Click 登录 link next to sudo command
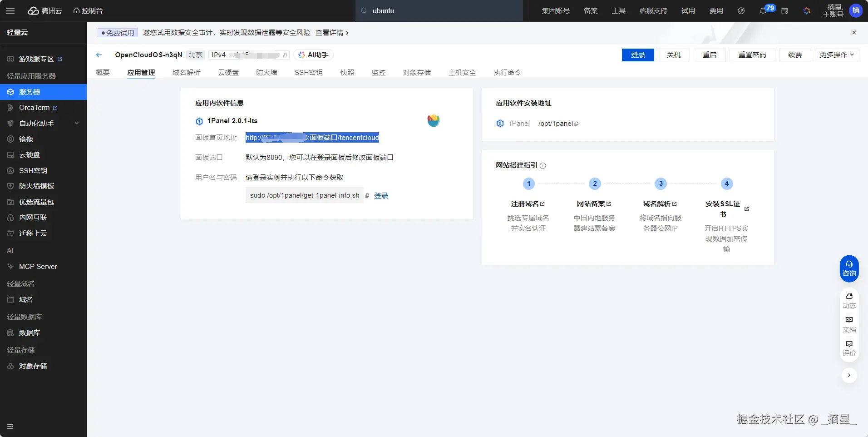 (381, 196)
